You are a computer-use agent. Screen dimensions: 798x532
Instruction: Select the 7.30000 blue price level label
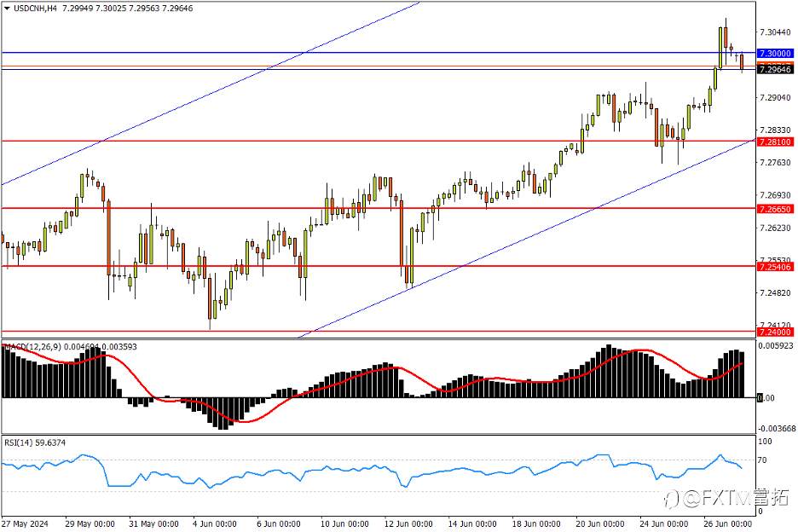pyautogui.click(x=775, y=54)
